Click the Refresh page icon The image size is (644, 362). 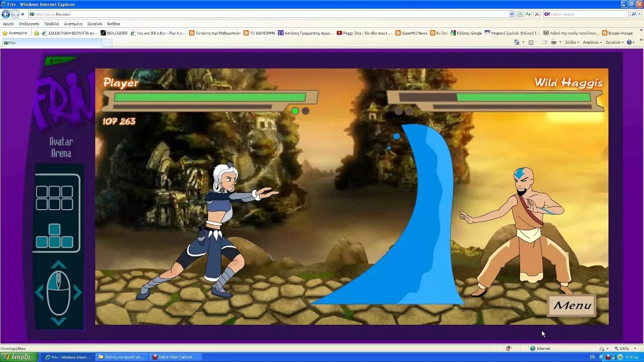tap(528, 14)
